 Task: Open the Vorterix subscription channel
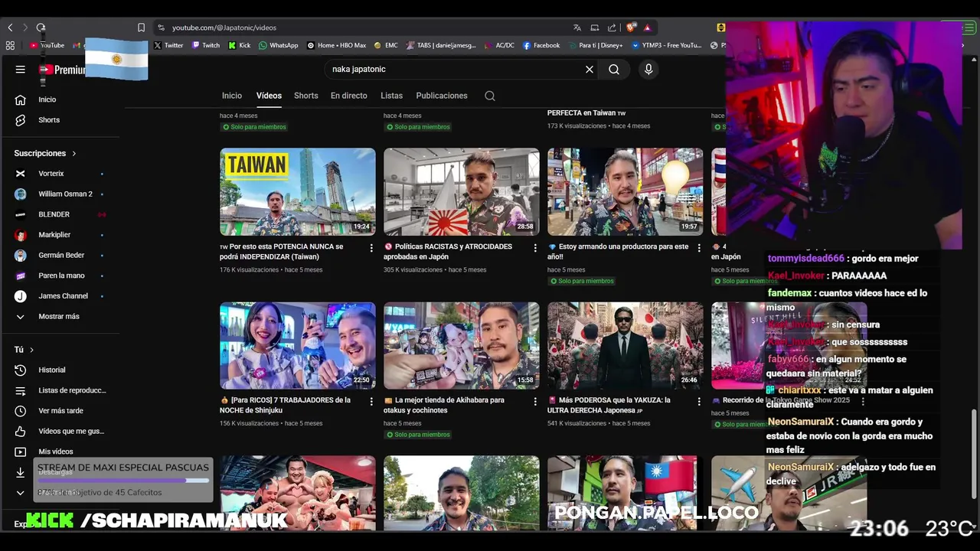tap(60, 174)
